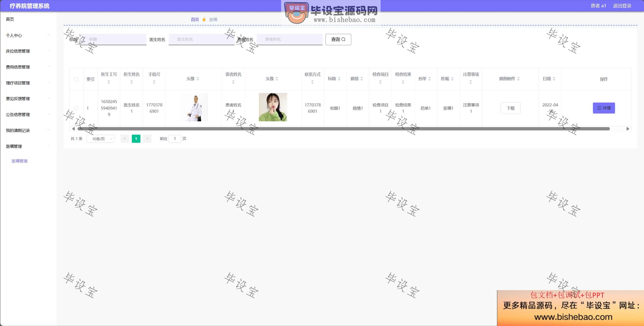Viewport: 644px width, 326px height.
Task: Click page number 1 button
Action: pos(136,138)
